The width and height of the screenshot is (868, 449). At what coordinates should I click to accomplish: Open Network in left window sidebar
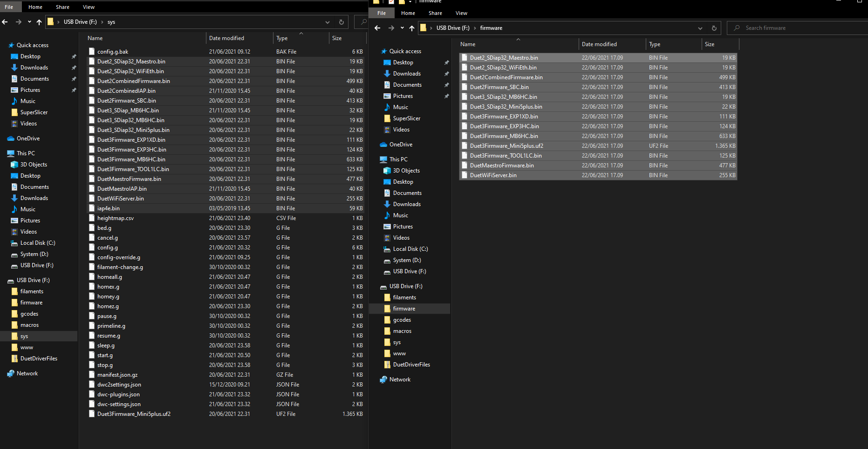27,373
